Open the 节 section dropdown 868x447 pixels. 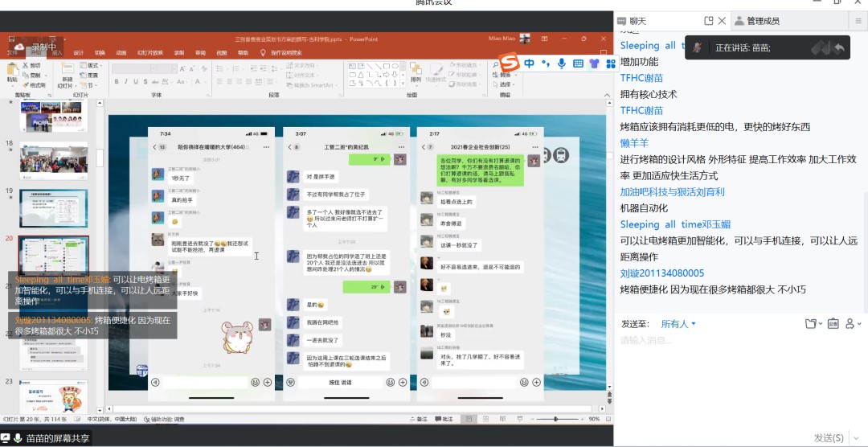[x=88, y=85]
